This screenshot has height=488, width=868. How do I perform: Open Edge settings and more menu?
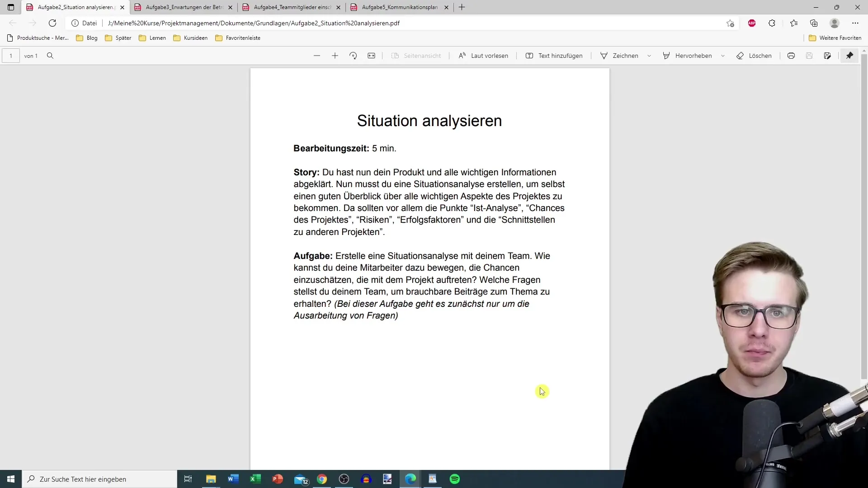[855, 23]
